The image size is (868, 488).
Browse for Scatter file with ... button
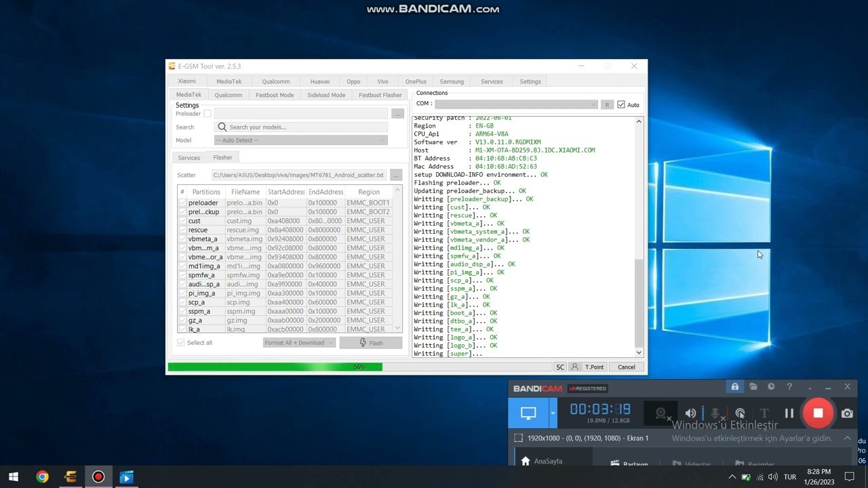pyautogui.click(x=397, y=175)
